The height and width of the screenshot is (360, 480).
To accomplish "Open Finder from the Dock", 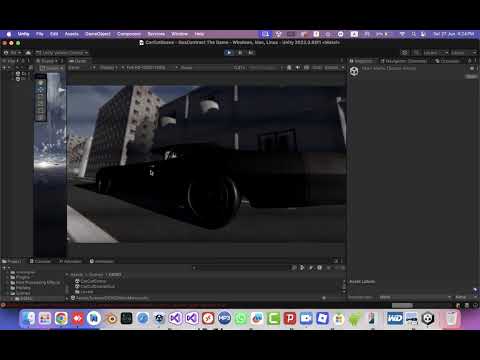I will click(x=28, y=319).
